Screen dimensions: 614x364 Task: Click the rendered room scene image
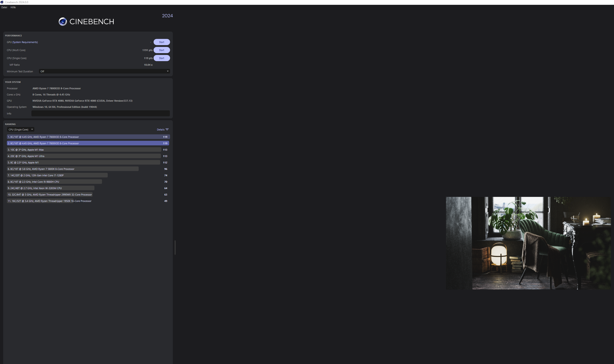point(528,243)
